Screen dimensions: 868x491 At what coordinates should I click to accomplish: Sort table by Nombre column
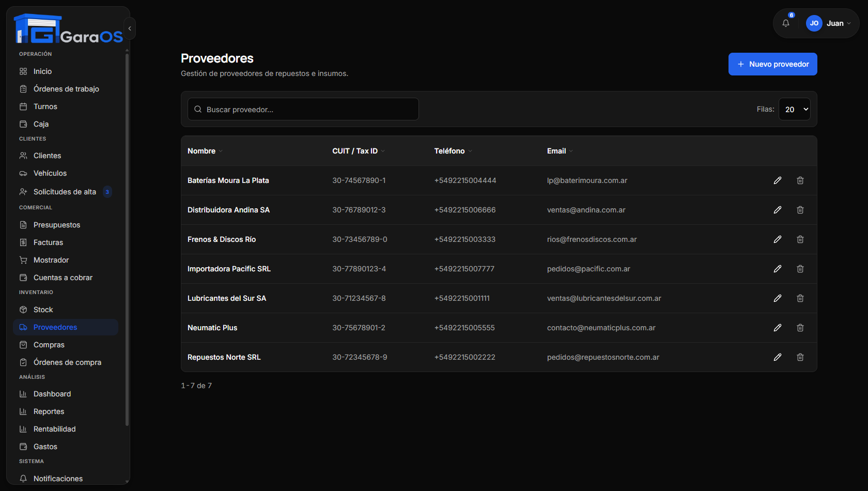point(205,151)
